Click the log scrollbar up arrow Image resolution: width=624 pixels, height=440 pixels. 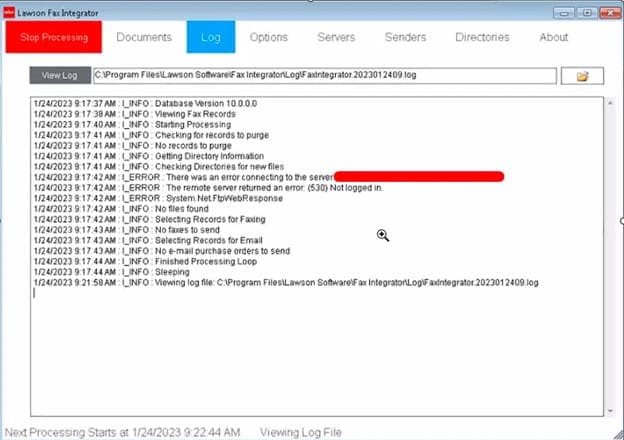pos(610,103)
